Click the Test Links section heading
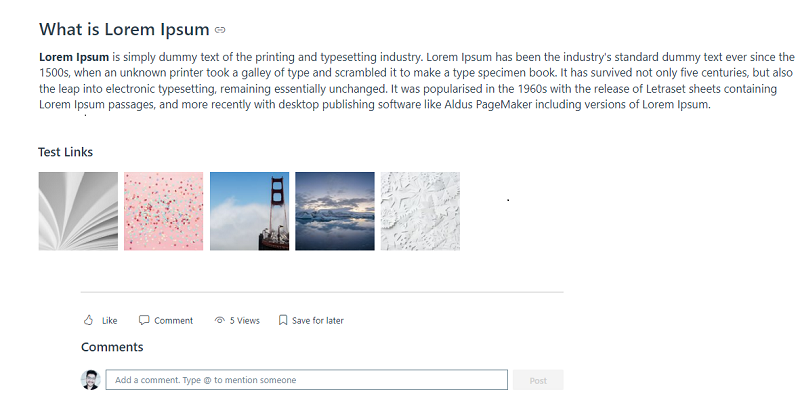Screen dimensions: 800x396 (65, 152)
